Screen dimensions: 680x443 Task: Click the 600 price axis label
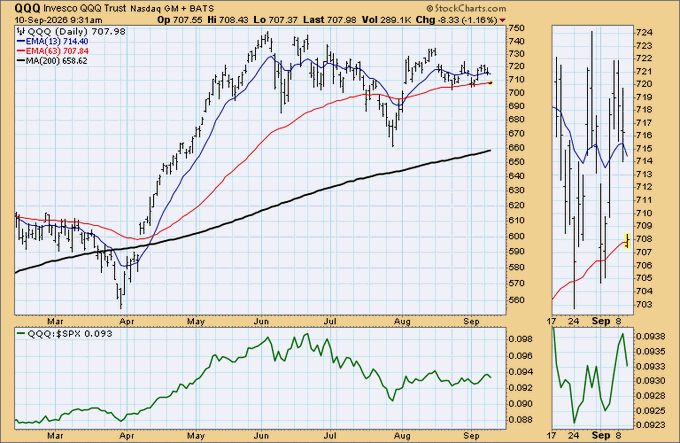pyautogui.click(x=518, y=236)
